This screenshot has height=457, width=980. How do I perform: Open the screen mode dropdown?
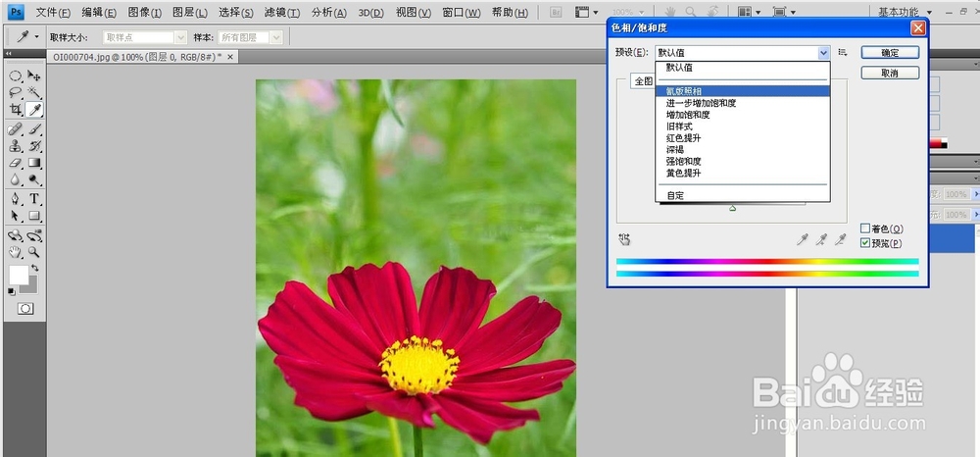[784, 12]
